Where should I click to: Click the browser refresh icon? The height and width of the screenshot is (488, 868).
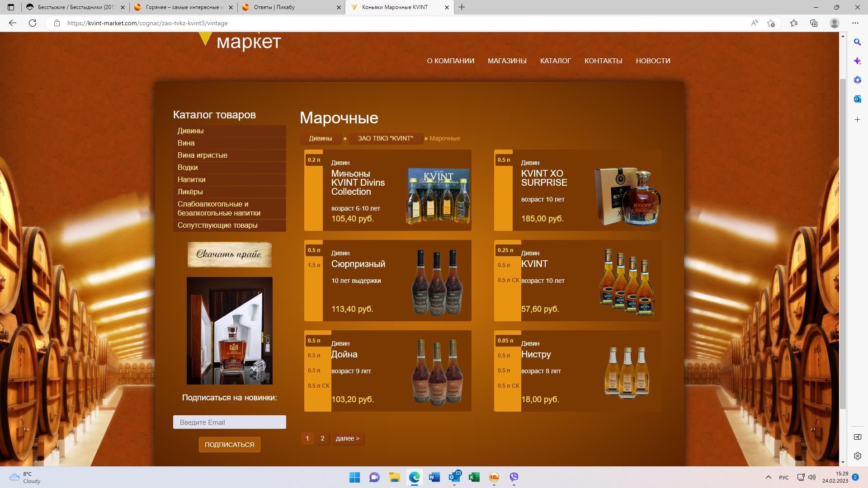(33, 23)
